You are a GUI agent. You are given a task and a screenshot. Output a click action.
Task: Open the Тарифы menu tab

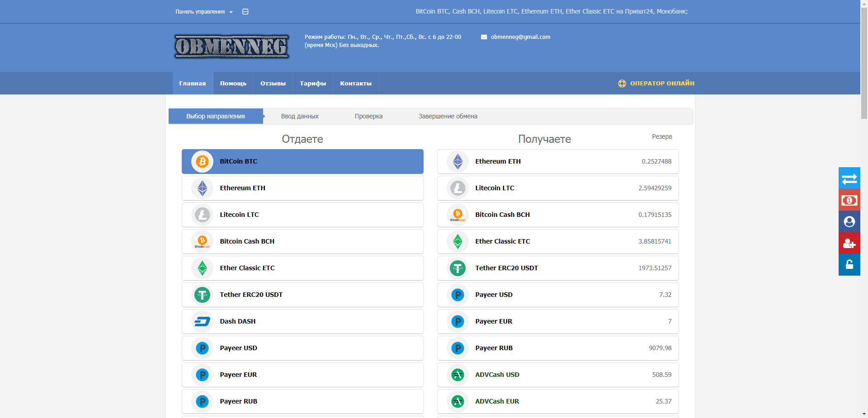click(x=313, y=84)
